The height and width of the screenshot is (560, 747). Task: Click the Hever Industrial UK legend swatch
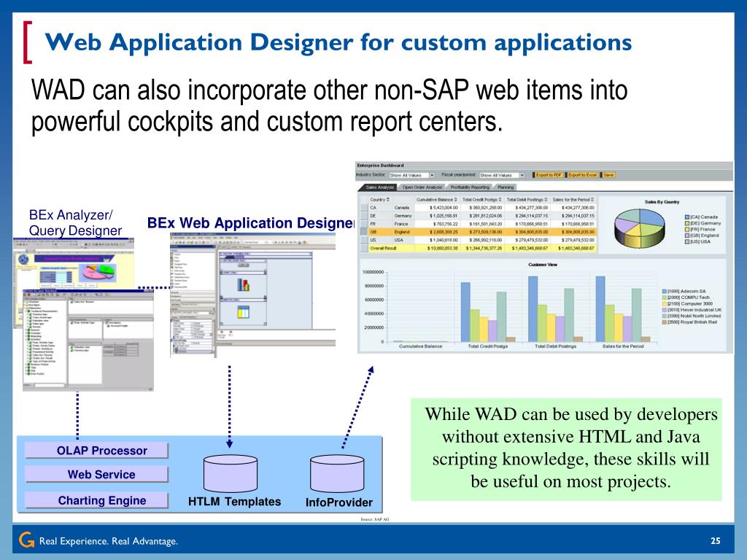tap(664, 309)
